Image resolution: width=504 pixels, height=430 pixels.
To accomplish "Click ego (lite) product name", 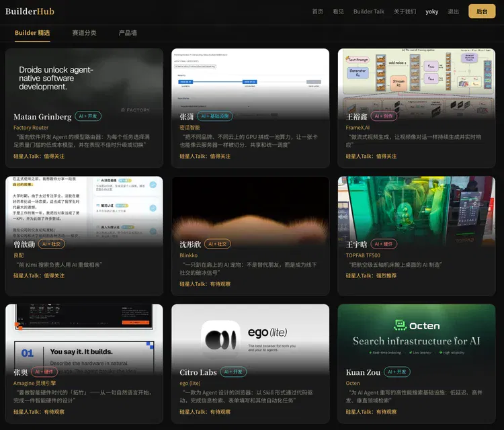I will click(x=190, y=384).
